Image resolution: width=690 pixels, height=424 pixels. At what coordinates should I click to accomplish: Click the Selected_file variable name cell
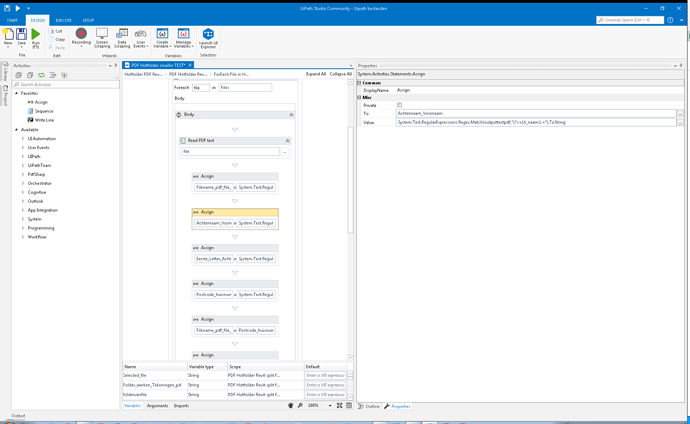(154, 376)
